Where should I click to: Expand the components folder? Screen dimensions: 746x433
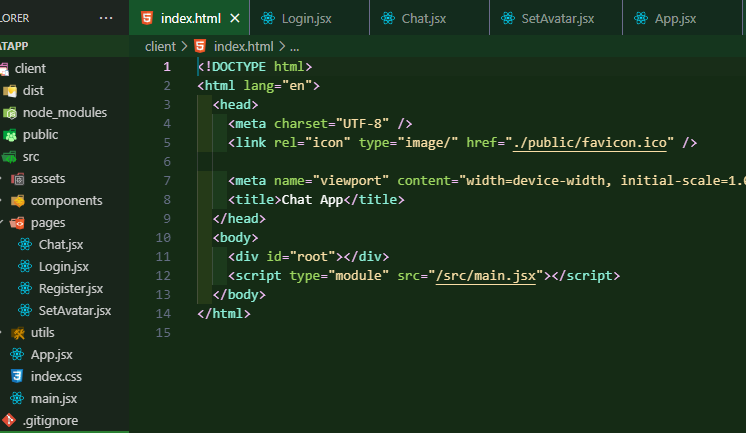(x=67, y=200)
